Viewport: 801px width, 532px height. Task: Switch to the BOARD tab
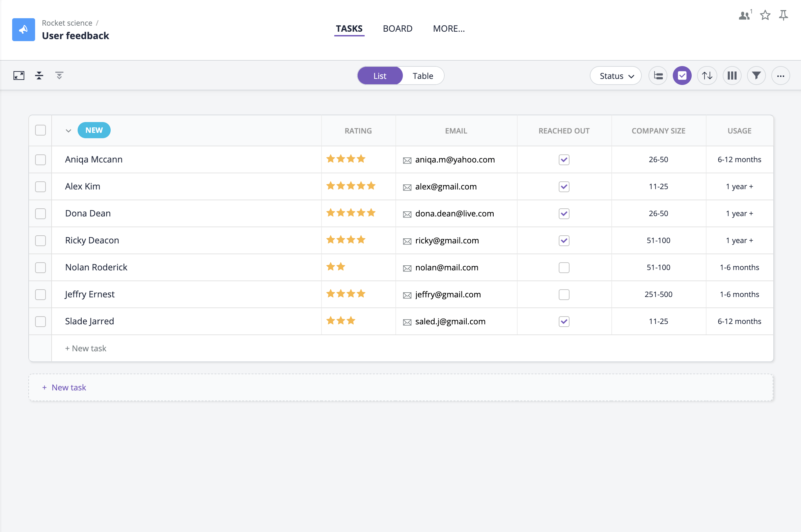pos(397,29)
